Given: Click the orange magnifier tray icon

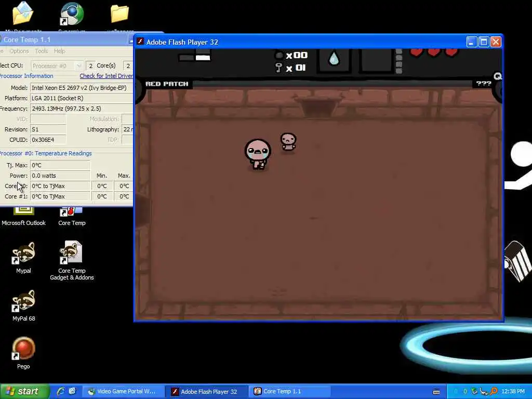Looking at the screenshot, I should 494,391.
